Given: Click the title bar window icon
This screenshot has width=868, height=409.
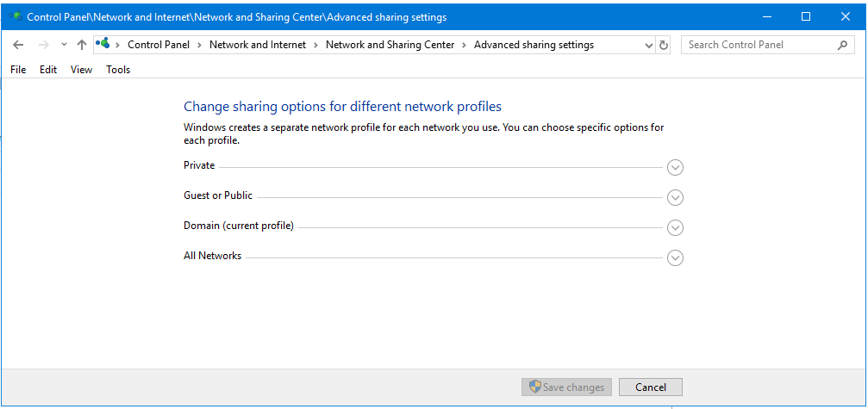Looking at the screenshot, I should [16, 16].
